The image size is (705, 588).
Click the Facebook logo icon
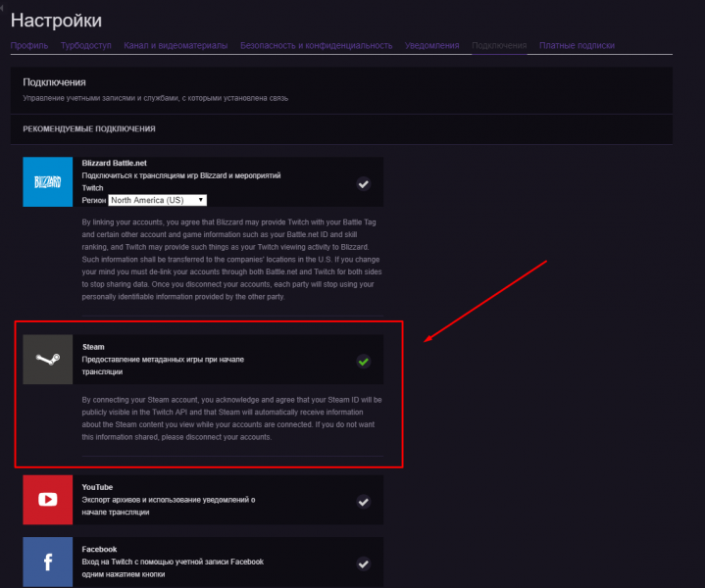click(48, 562)
